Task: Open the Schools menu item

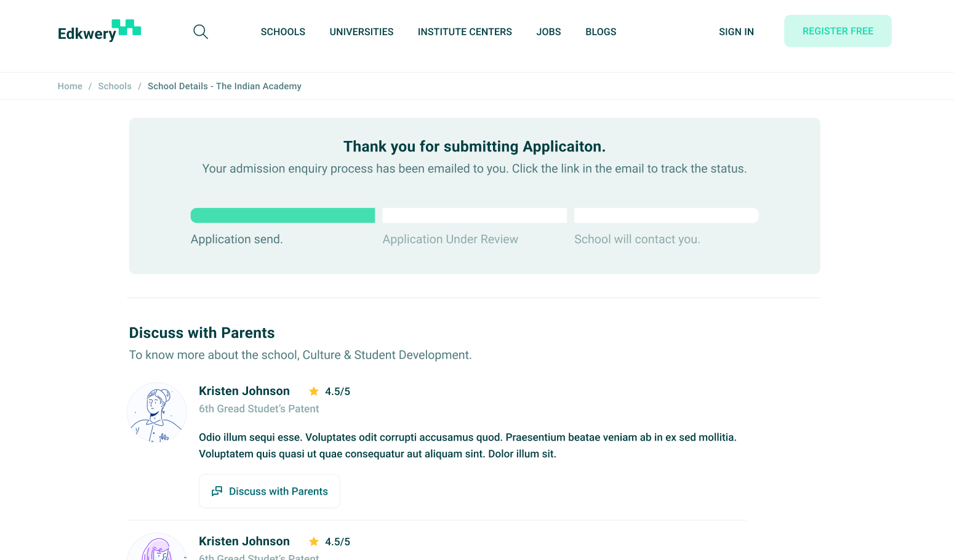Action: coord(283,32)
